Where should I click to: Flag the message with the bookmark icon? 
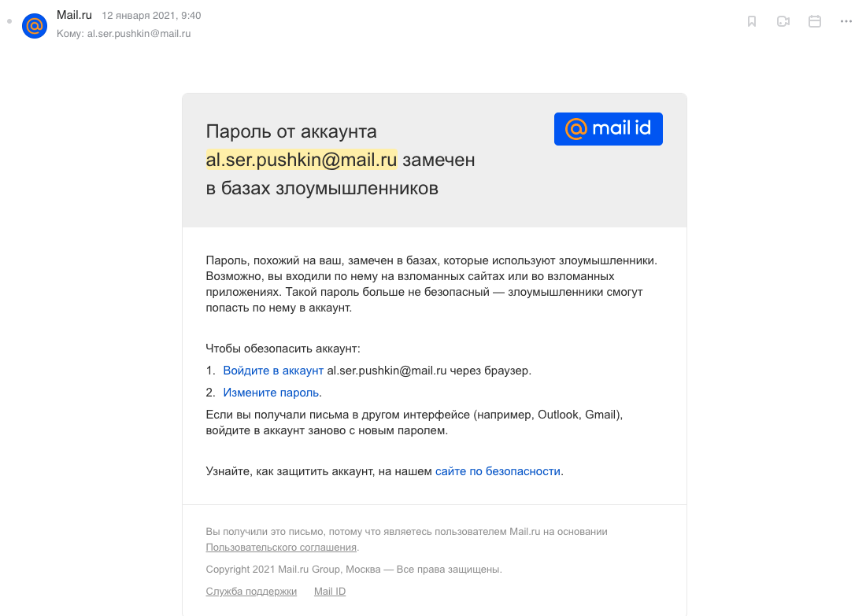coord(752,21)
